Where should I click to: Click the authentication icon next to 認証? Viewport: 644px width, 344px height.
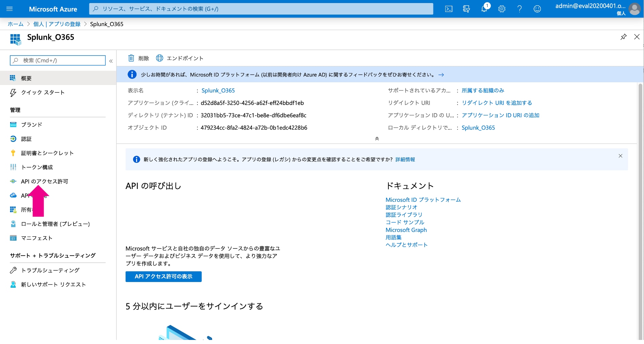[x=13, y=139]
